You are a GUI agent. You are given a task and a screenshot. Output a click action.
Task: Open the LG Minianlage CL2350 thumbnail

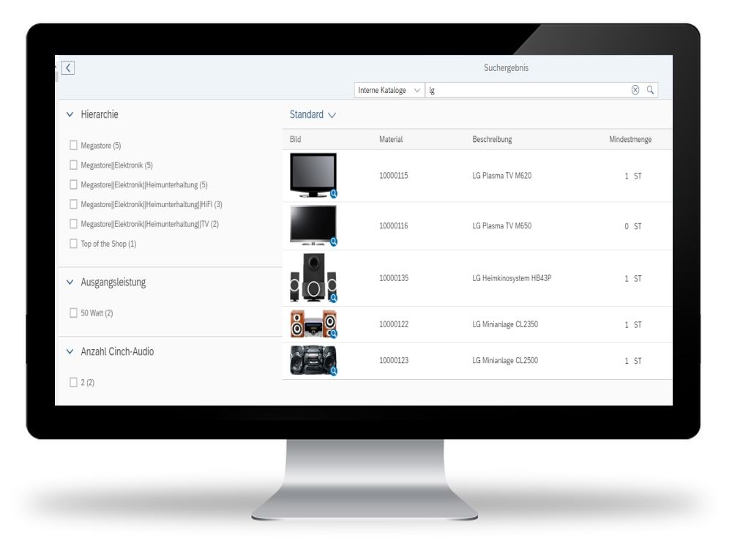pyautogui.click(x=313, y=324)
